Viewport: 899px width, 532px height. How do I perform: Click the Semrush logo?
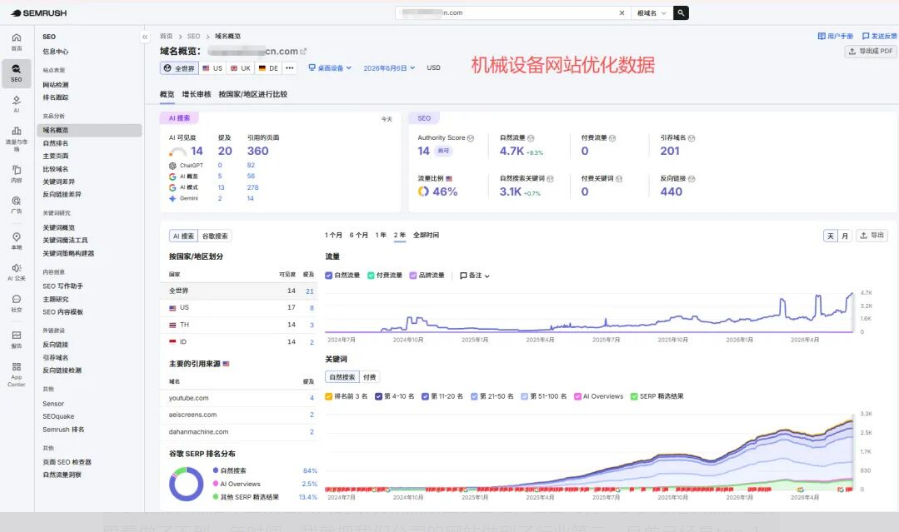click(x=38, y=13)
